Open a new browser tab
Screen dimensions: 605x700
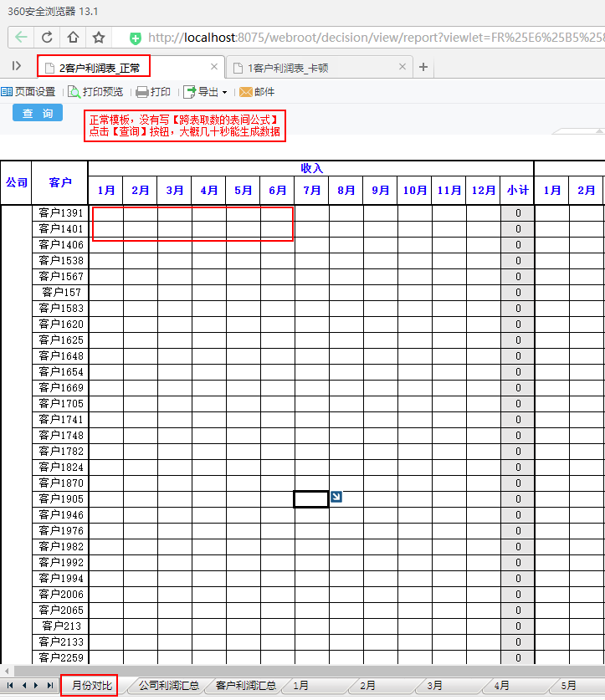tap(423, 67)
